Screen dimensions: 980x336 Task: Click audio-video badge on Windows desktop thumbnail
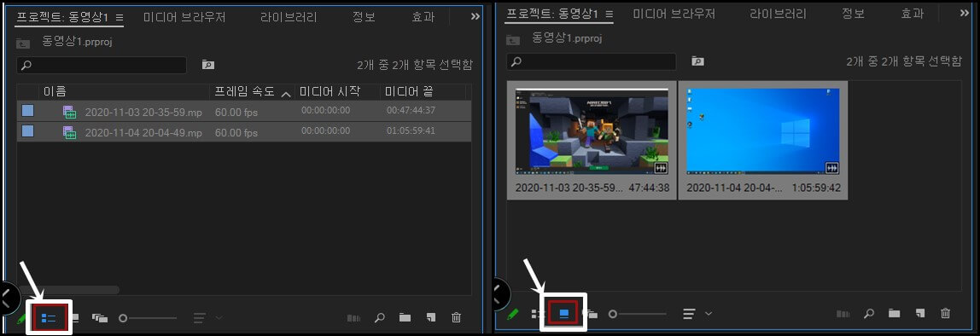(831, 168)
